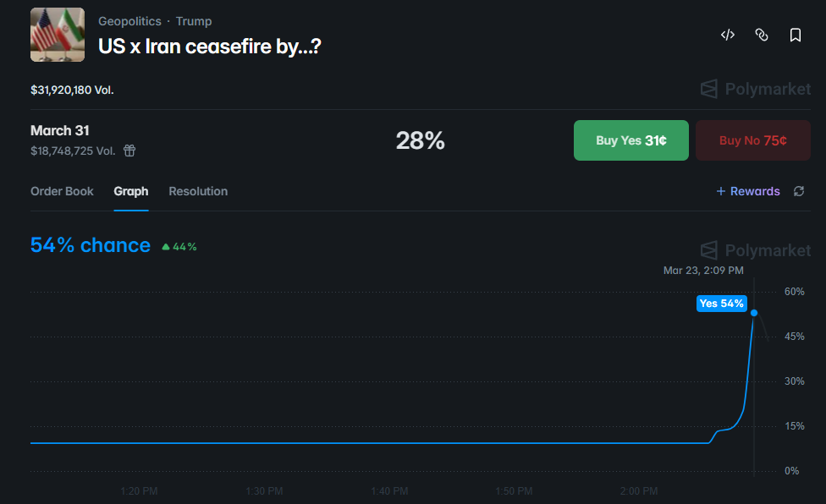Click the Mar 23, 2:09 PM timestamp
Viewport: 826px width, 504px height.
click(x=703, y=271)
